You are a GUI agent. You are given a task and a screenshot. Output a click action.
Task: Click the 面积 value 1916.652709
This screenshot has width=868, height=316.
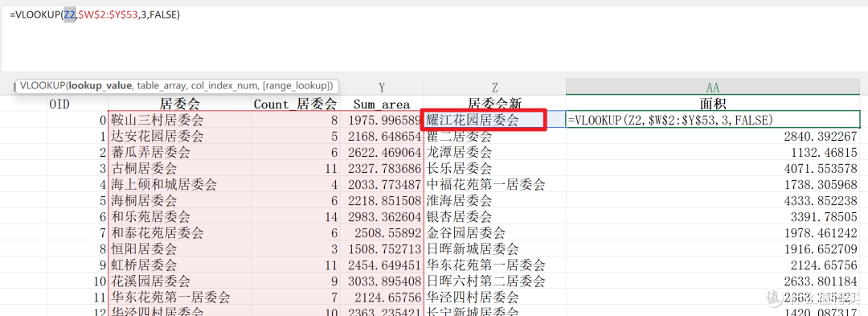tap(713, 249)
